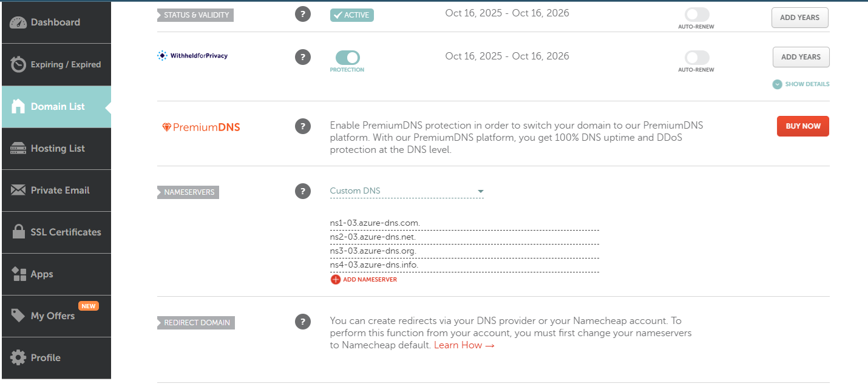Click the PremiumDNS Buy Now button
The width and height of the screenshot is (868, 392).
click(802, 126)
